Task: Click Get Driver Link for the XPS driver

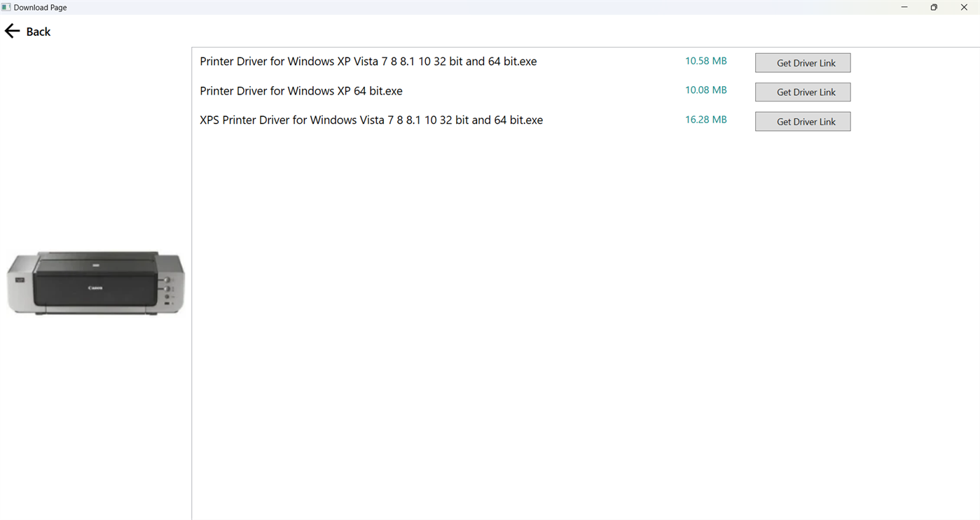Action: click(802, 121)
